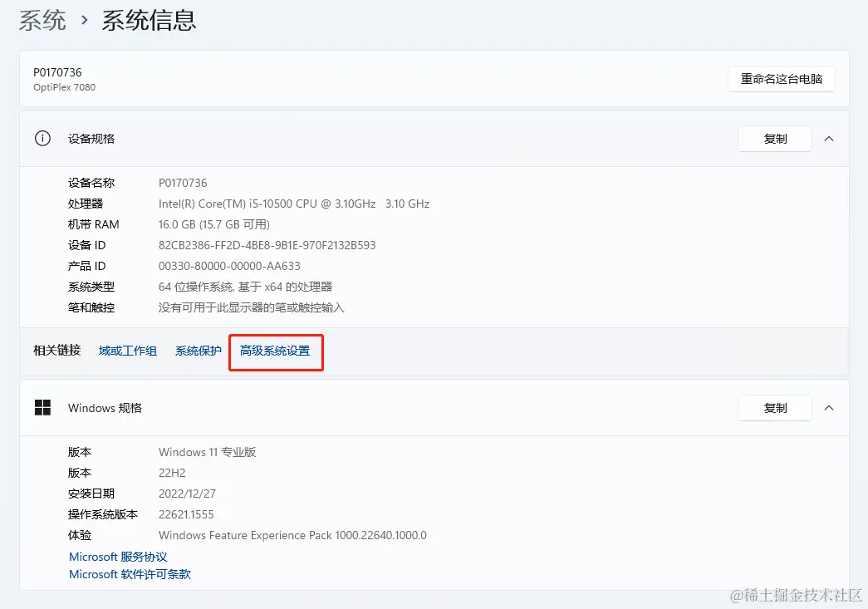This screenshot has width=868, height=609.
Task: Select the 笔和触控 label
Action: [91, 307]
